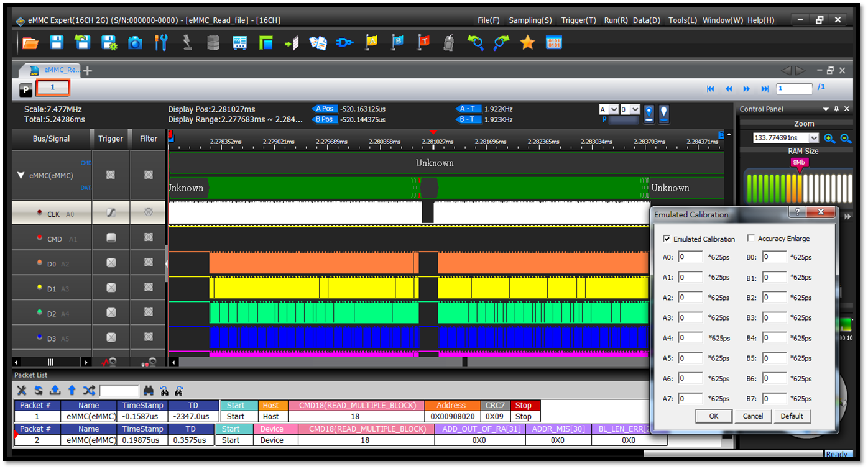Screen dimensions: 868x469
Task: Toggle the filter circle for CLK A0
Action: click(x=149, y=212)
